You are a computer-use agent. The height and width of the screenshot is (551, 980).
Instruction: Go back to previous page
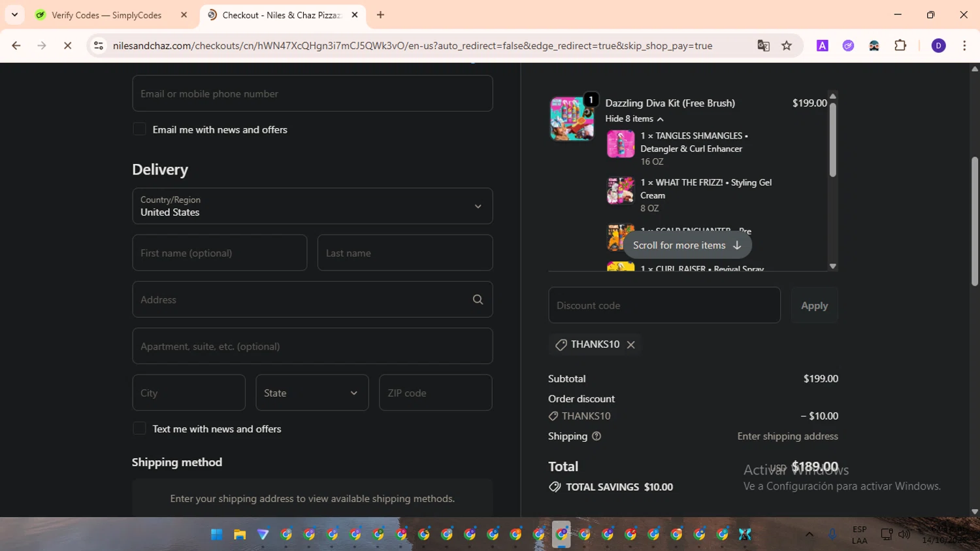pyautogui.click(x=16, y=46)
